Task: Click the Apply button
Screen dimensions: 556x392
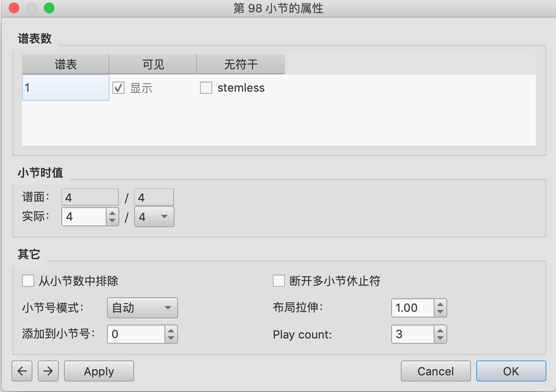Action: click(x=99, y=371)
